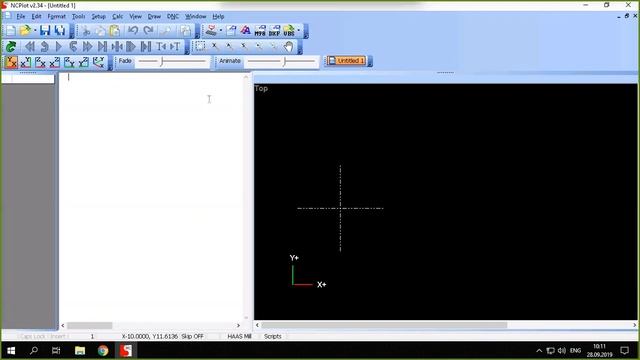The image size is (640, 360).
Task: Create a new file with the New icon
Action: tap(11, 31)
